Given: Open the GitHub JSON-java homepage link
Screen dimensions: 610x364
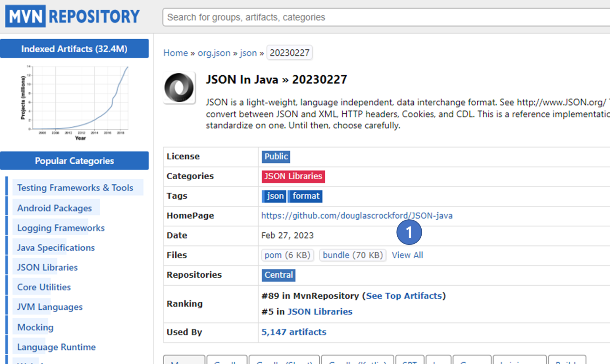Looking at the screenshot, I should click(x=357, y=216).
